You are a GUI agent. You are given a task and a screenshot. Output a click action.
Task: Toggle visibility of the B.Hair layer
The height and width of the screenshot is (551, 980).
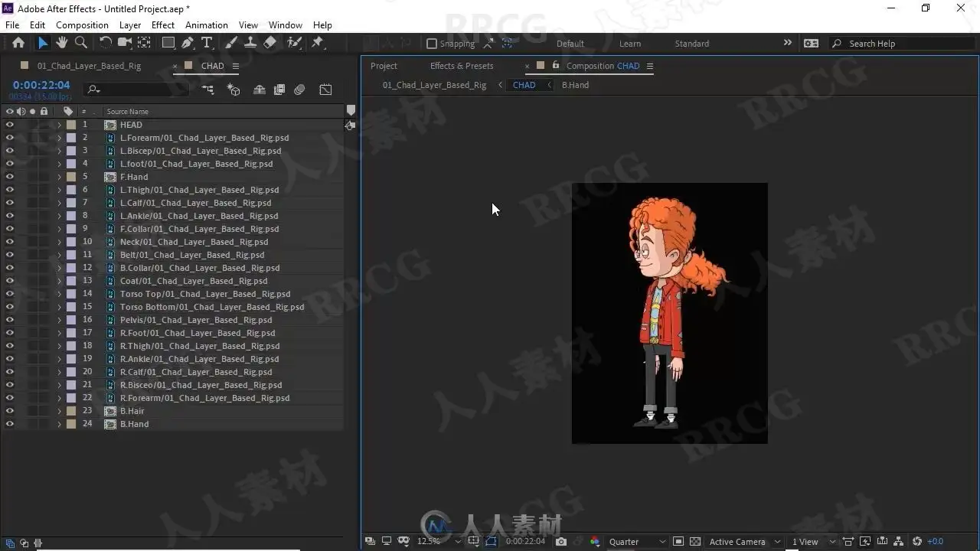[x=9, y=411]
